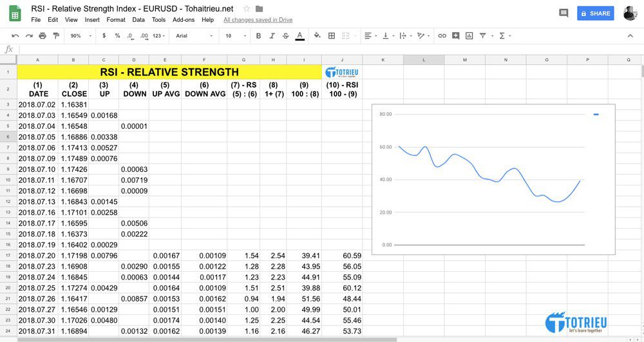Increase decimal places icon

pos(144,35)
